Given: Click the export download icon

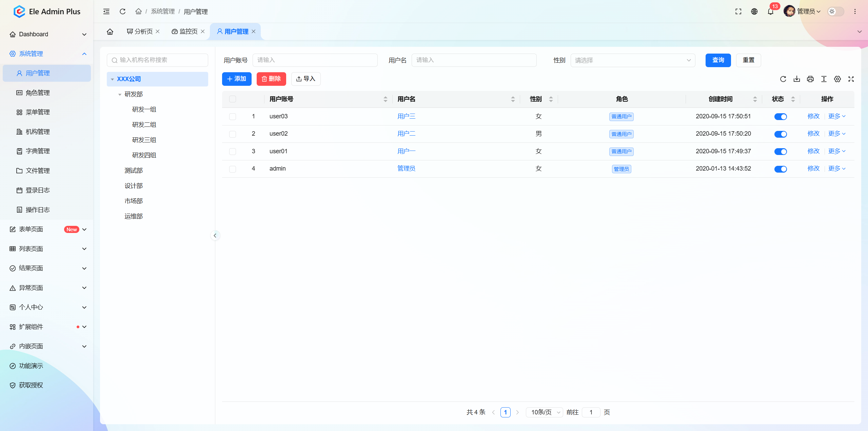Looking at the screenshot, I should pyautogui.click(x=796, y=79).
